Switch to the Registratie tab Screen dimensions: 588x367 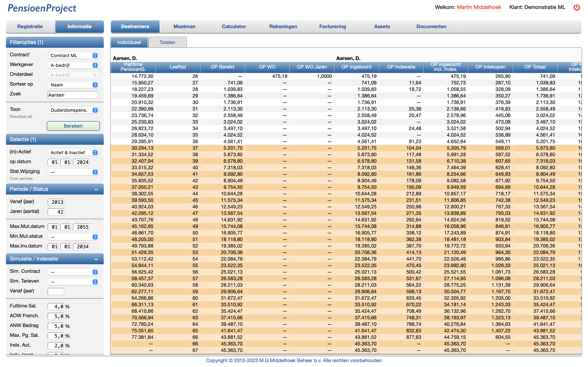click(30, 27)
